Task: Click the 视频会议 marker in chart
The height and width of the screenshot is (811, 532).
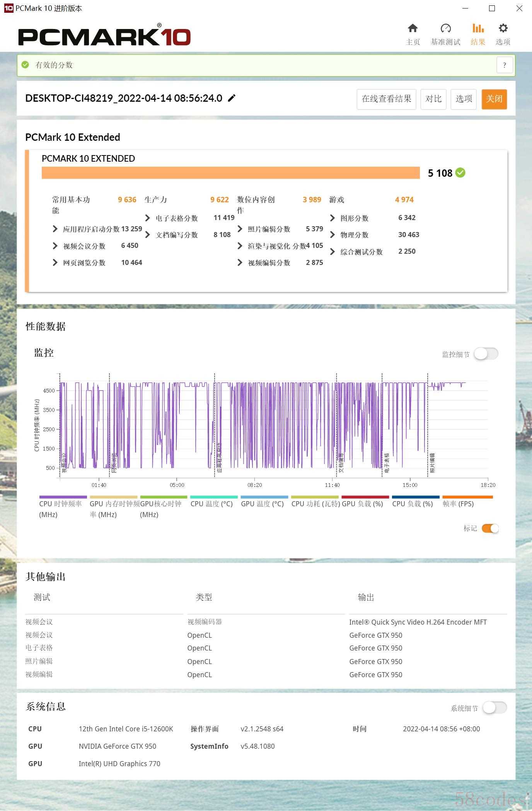Action: pos(64,463)
